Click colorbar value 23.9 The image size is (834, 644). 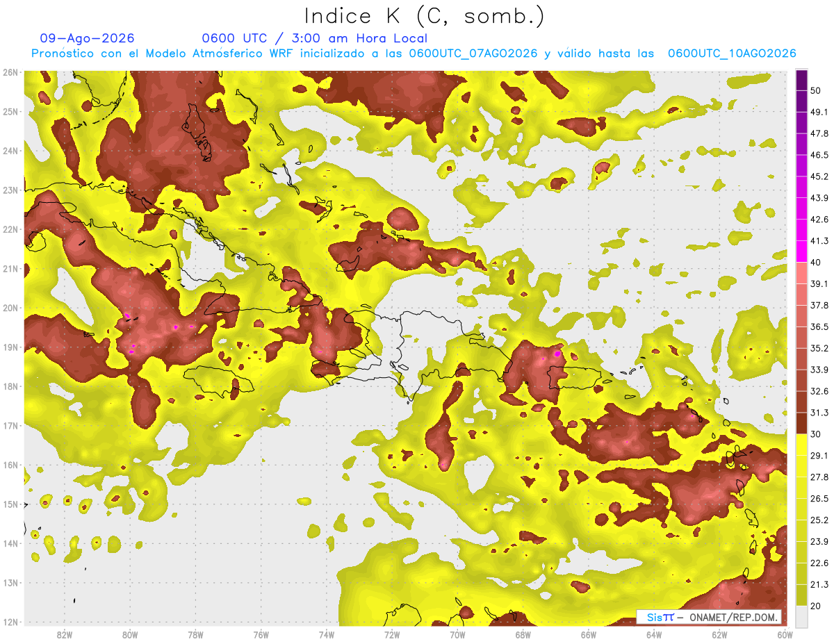pyautogui.click(x=819, y=541)
